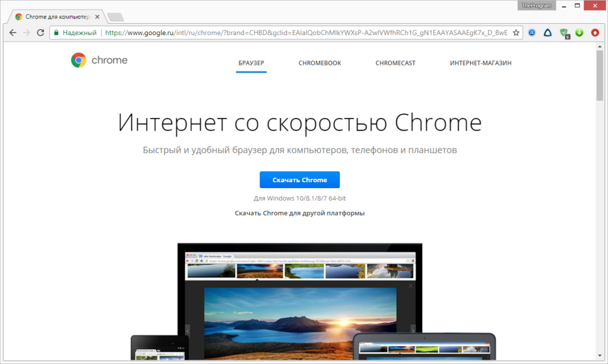Click the green secure padlock icon
Image resolution: width=608 pixels, height=364 pixels.
coord(56,33)
